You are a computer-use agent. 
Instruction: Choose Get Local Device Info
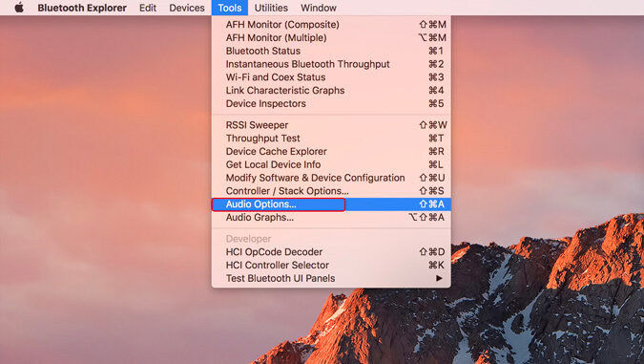point(331,164)
